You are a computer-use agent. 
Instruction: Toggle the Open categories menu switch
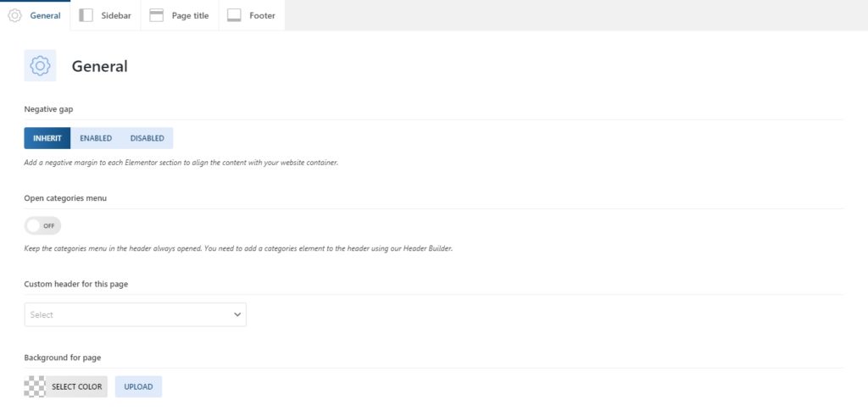click(x=42, y=226)
